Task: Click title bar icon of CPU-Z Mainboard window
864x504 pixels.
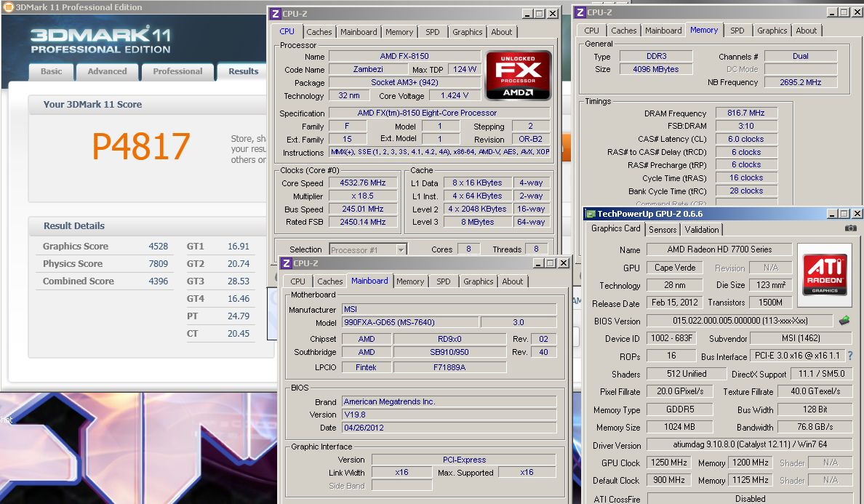Action: (x=287, y=263)
